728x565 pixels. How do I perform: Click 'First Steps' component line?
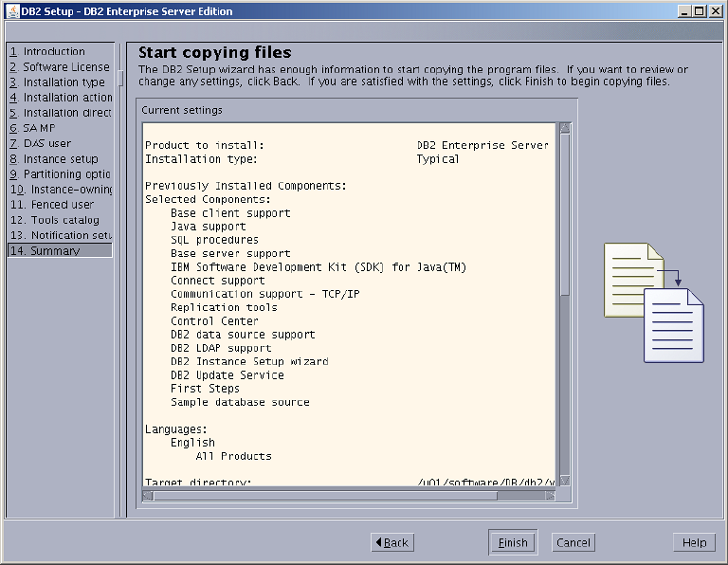(x=205, y=388)
